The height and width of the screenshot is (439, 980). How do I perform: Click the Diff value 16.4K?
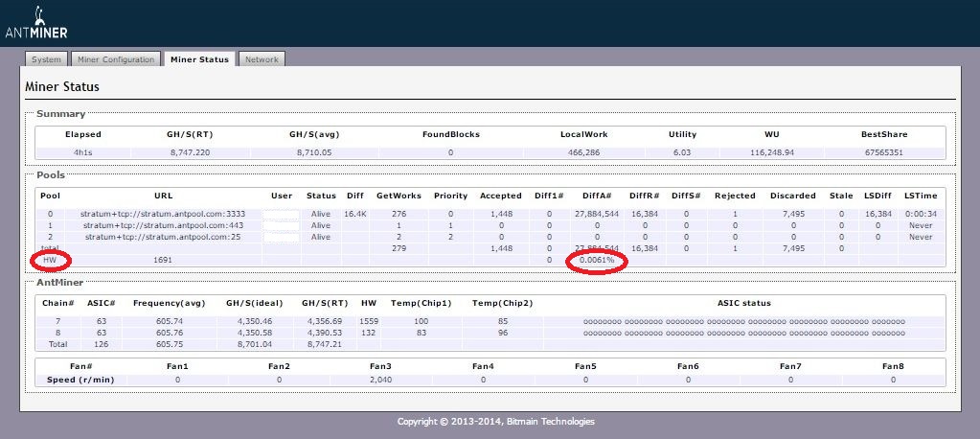point(354,214)
